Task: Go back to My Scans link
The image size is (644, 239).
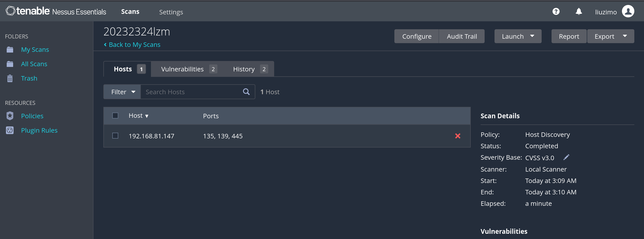Action: pos(134,45)
